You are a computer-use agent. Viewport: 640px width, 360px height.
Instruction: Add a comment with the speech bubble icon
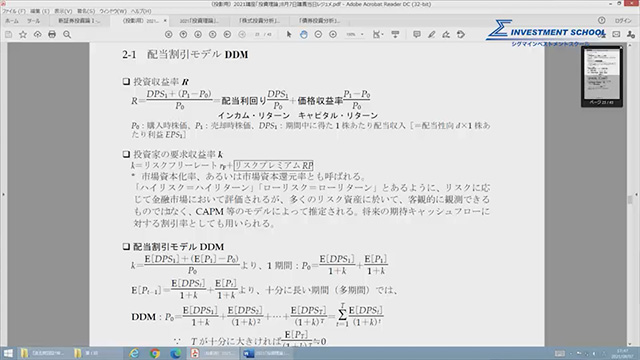click(x=417, y=35)
